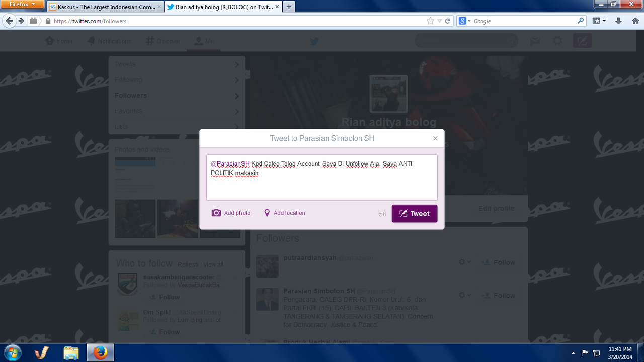644x362 pixels.
Task: Open gear dropdown for Parasian Simbolon SH
Action: pyautogui.click(x=465, y=296)
